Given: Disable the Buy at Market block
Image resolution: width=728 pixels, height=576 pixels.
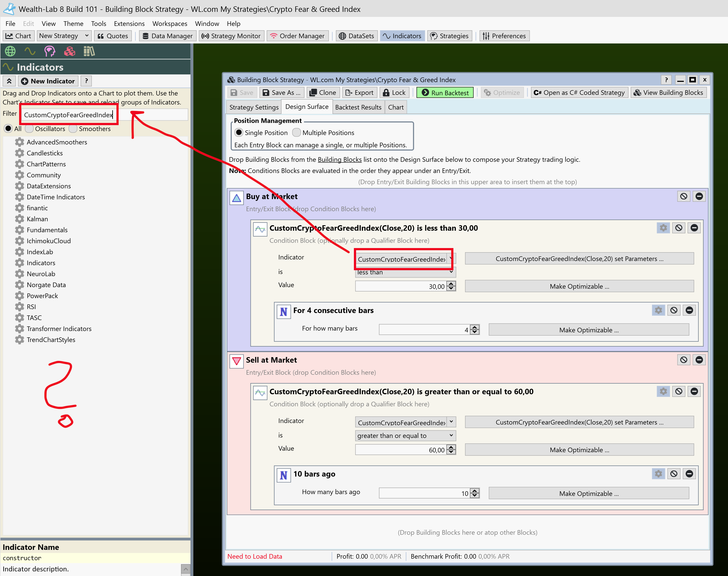Looking at the screenshot, I should pyautogui.click(x=683, y=196).
